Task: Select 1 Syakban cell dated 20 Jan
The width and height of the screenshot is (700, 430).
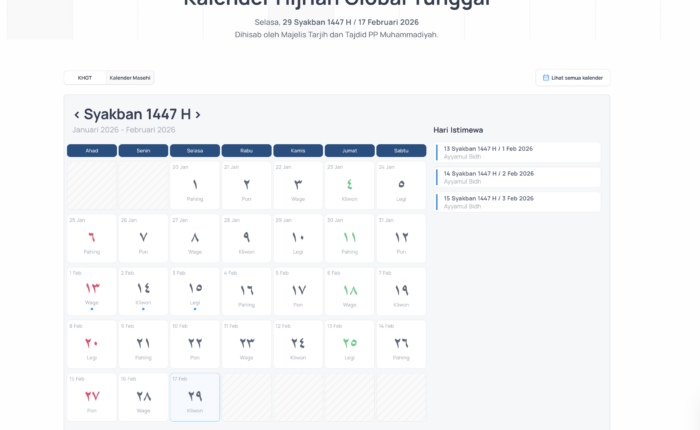Action: [195, 185]
